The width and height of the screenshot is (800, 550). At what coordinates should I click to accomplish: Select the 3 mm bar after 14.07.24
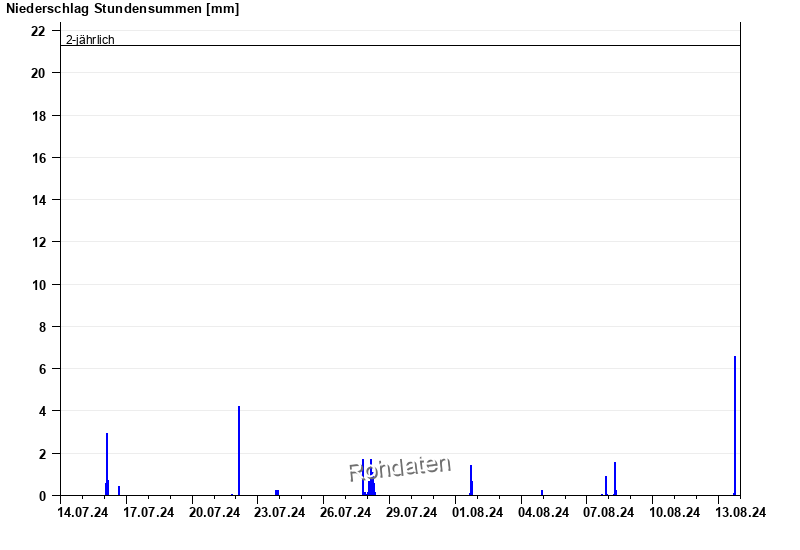coord(107,463)
